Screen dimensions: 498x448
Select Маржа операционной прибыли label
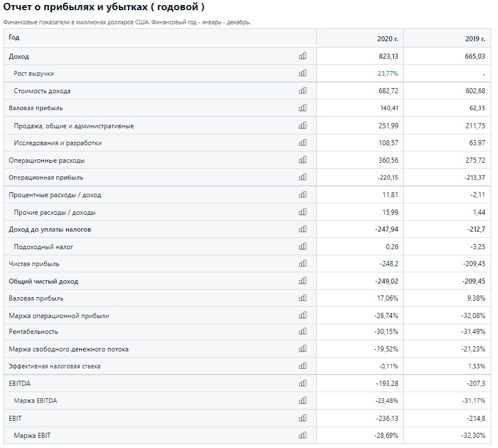click(59, 316)
